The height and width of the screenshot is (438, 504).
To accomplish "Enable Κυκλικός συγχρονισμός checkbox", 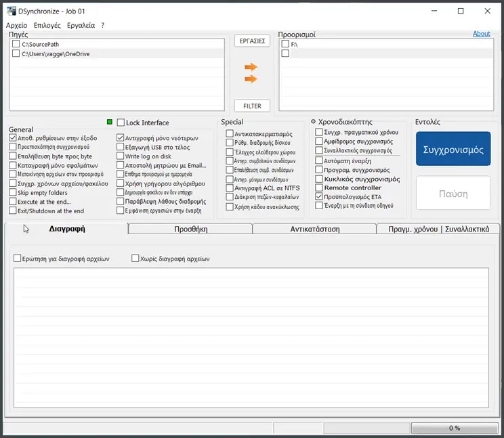I will pos(319,179).
